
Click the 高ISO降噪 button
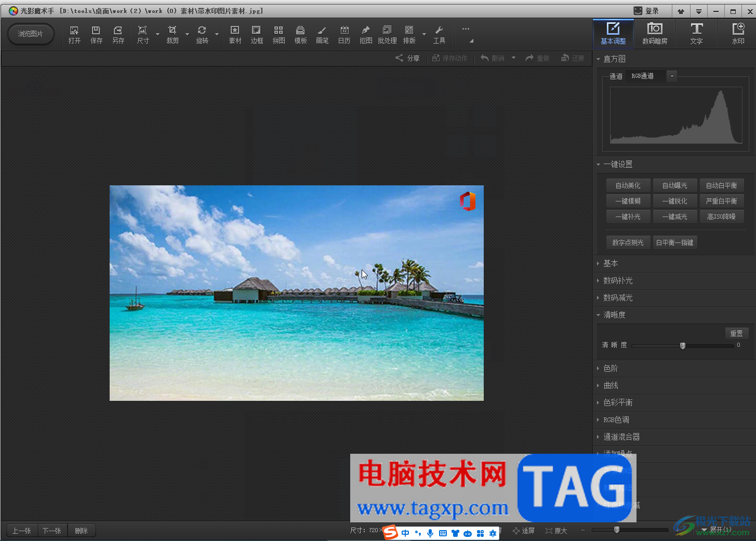(x=722, y=217)
